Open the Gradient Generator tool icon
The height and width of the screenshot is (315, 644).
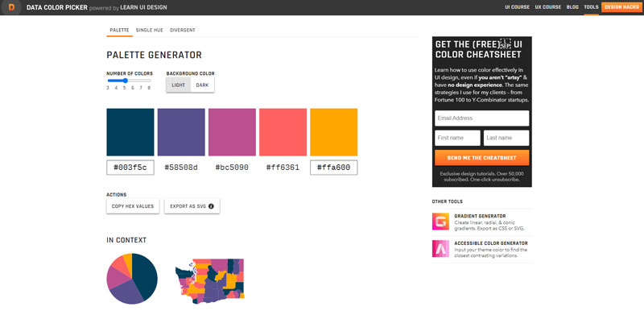[x=440, y=222]
